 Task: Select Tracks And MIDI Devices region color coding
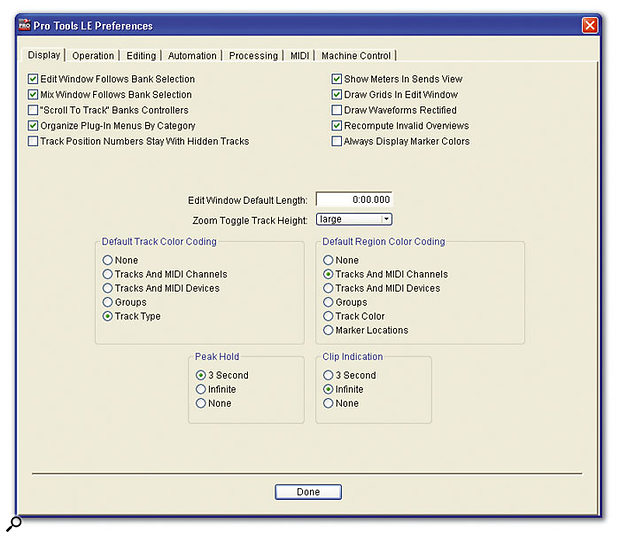pos(328,288)
